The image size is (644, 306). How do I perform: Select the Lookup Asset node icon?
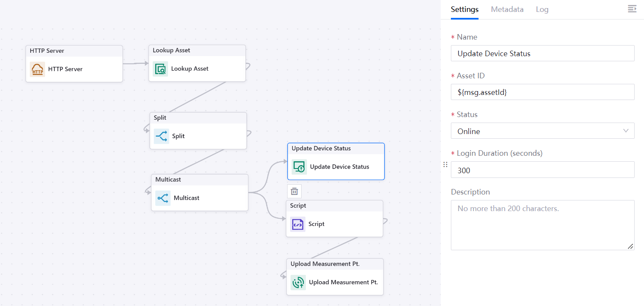[x=160, y=69]
